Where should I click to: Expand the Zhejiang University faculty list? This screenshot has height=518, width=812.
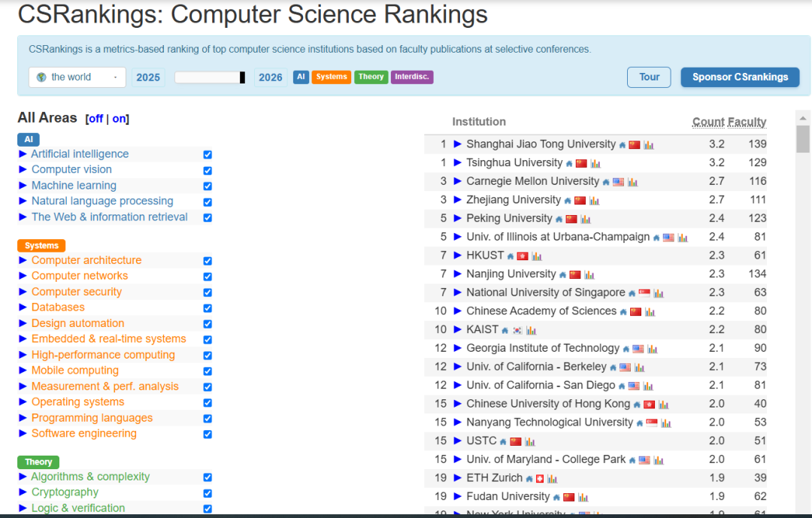[x=458, y=200]
